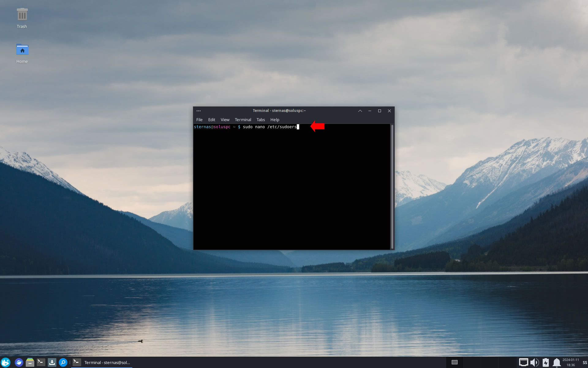Open the Help menu in Terminal
This screenshot has height=368, width=588.
click(x=275, y=120)
